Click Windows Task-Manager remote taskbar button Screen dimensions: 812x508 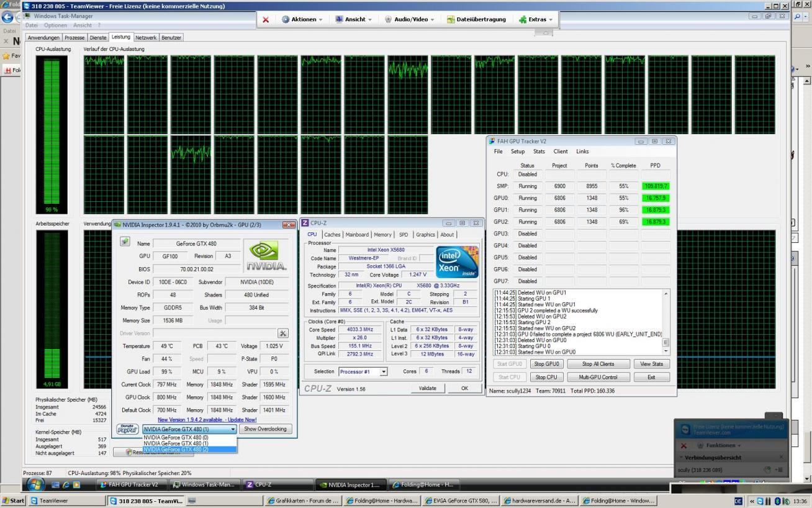coord(204,485)
